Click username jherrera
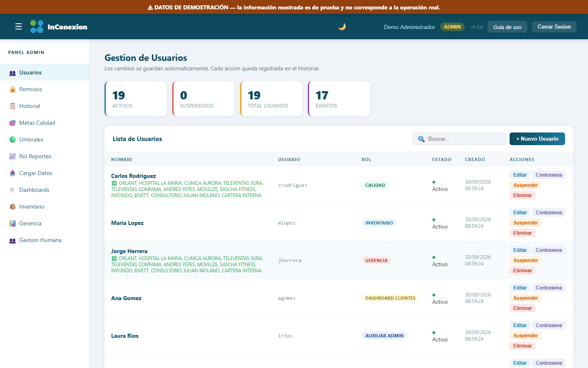The height and width of the screenshot is (368, 588). [290, 260]
